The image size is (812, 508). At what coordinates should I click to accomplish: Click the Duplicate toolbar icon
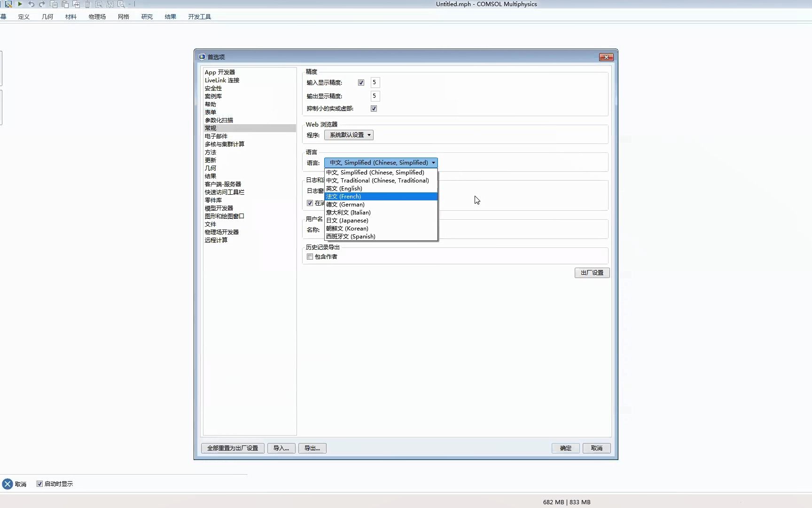tap(76, 4)
